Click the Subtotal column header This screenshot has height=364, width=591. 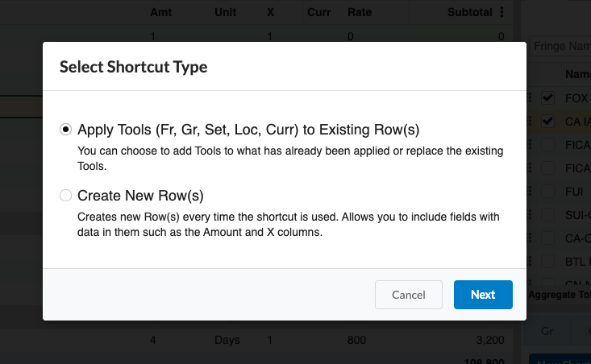[469, 12]
